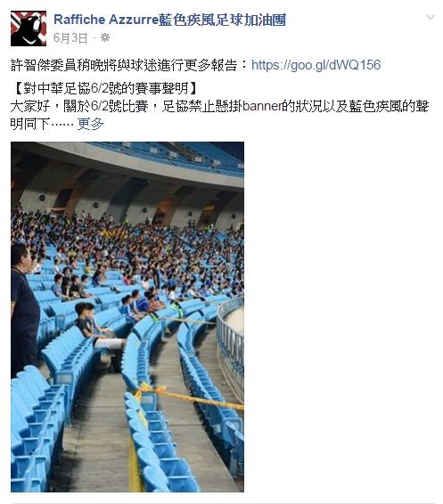
Task: Open the Raffiche Azzurre page profile picture
Action: click(x=29, y=28)
